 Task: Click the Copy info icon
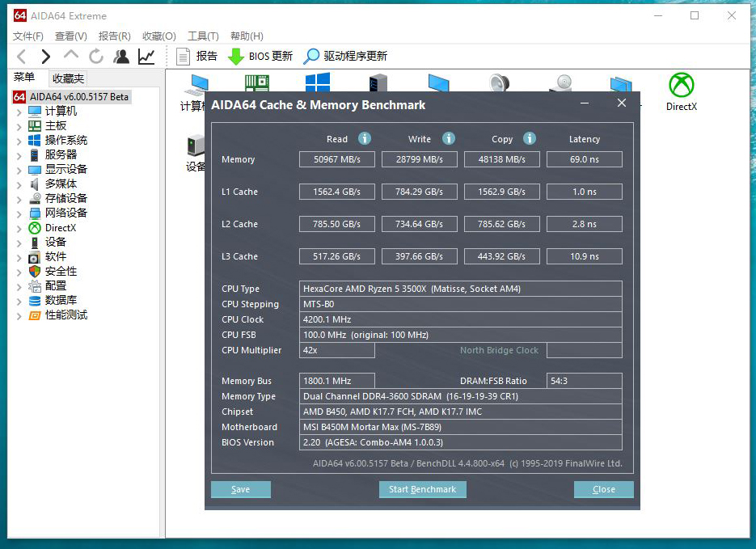click(x=530, y=138)
